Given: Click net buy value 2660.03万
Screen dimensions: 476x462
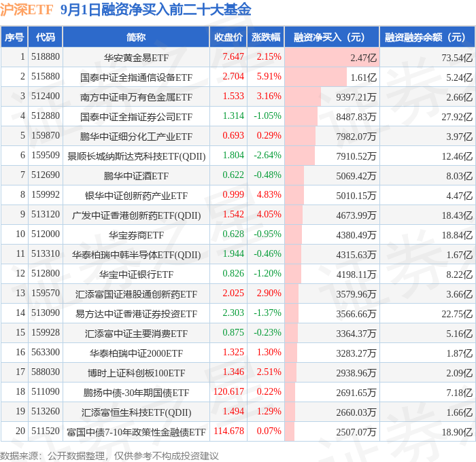Looking at the screenshot, I should (x=356, y=412).
